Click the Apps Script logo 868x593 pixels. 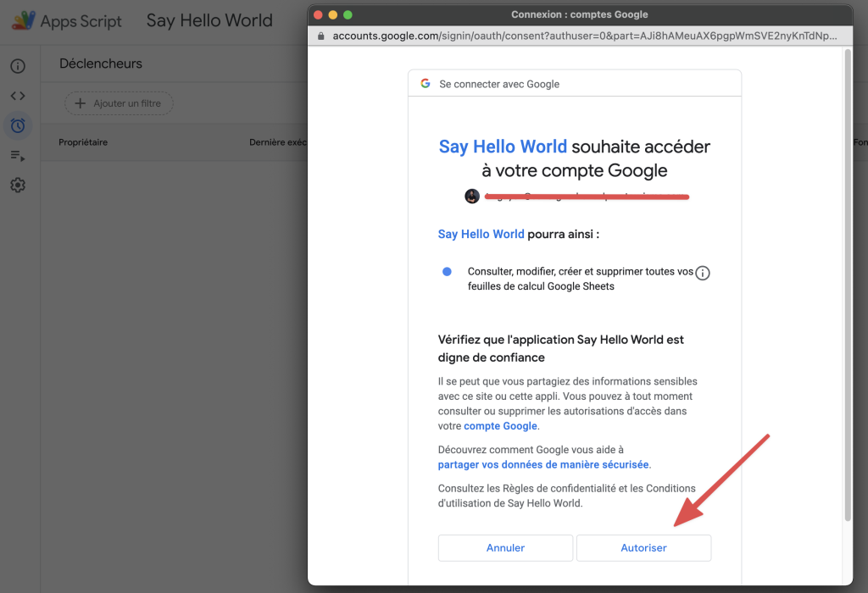pos(24,21)
